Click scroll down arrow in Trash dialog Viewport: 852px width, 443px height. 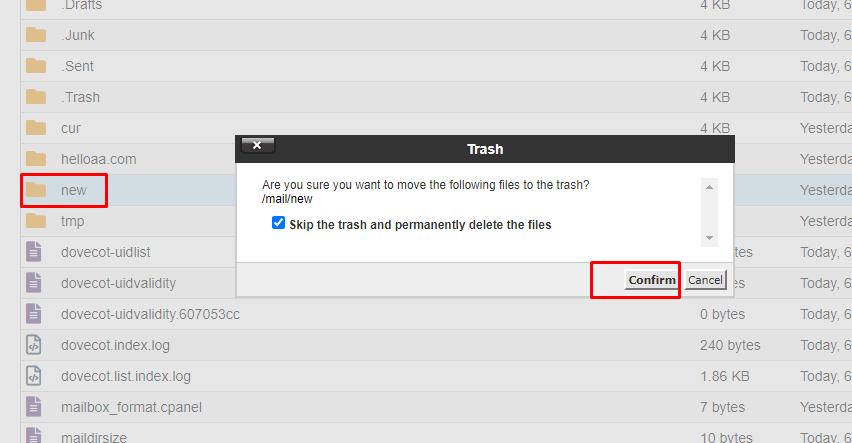[709, 238]
